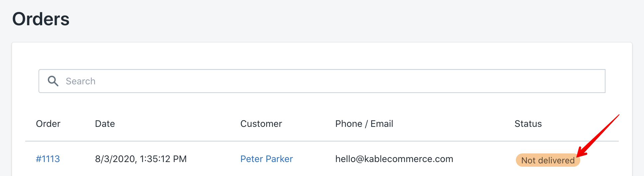Sort by the Customer column header
Viewport: 644px width, 176px height.
coord(261,124)
